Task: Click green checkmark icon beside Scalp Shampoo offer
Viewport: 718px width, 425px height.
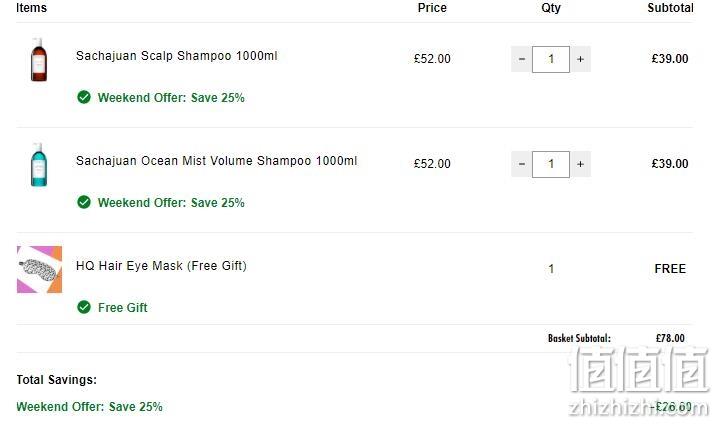Action: point(84,97)
